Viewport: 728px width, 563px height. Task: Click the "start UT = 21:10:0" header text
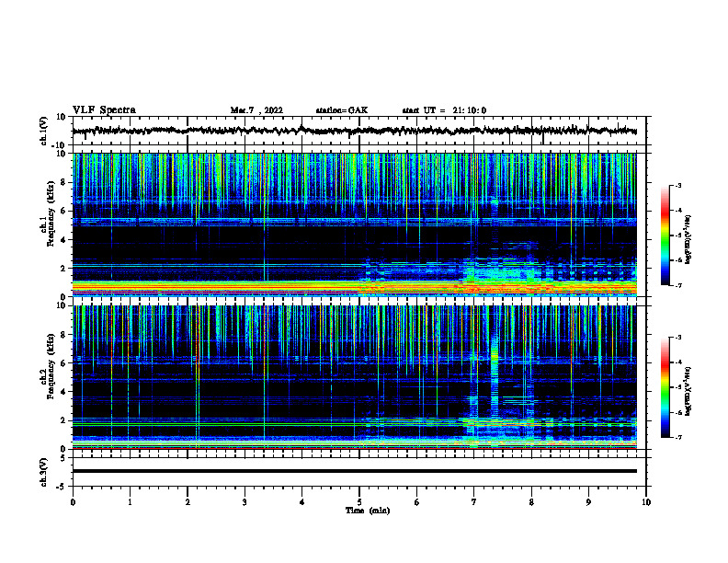click(444, 110)
